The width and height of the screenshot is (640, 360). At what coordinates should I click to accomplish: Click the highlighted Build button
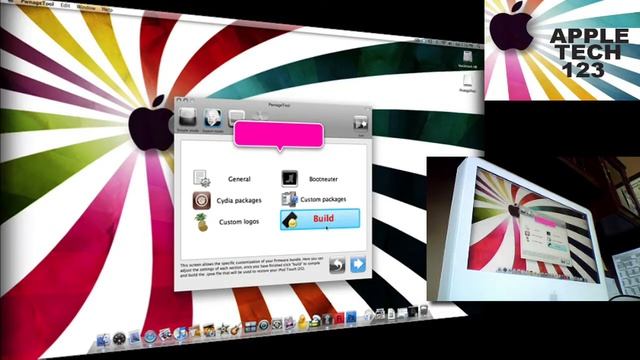click(x=320, y=219)
